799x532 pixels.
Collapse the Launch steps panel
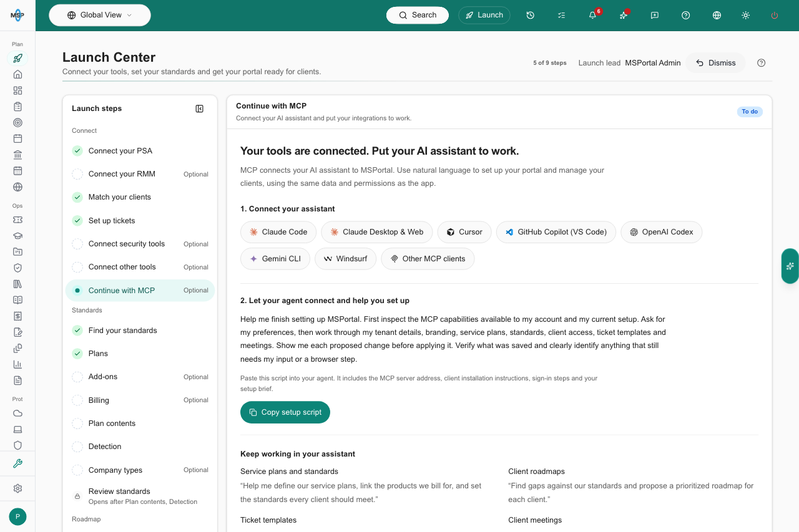(200, 109)
